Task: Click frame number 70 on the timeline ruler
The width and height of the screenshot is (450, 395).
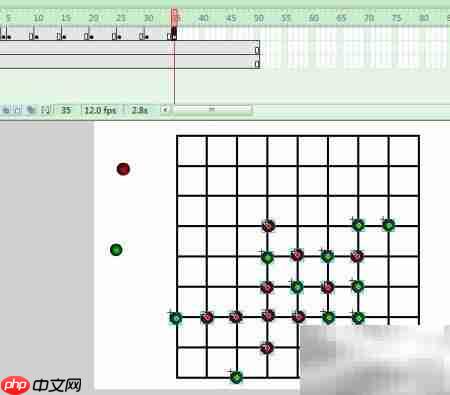Action: (368, 18)
